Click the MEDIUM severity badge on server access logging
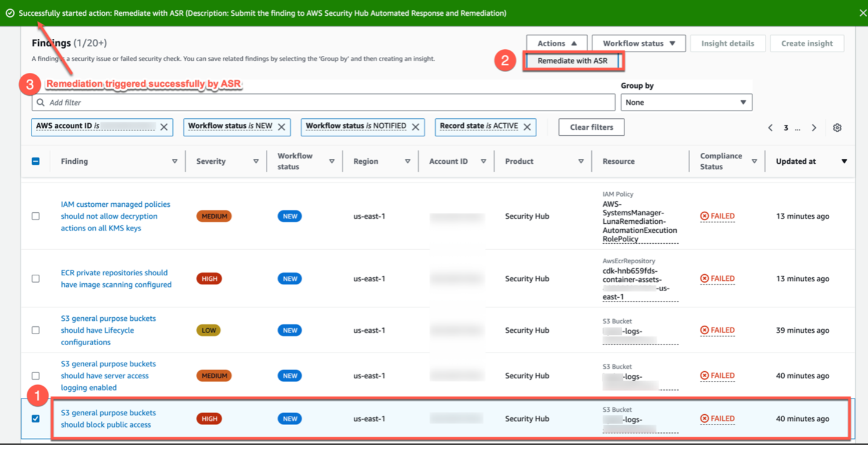 [x=214, y=375]
